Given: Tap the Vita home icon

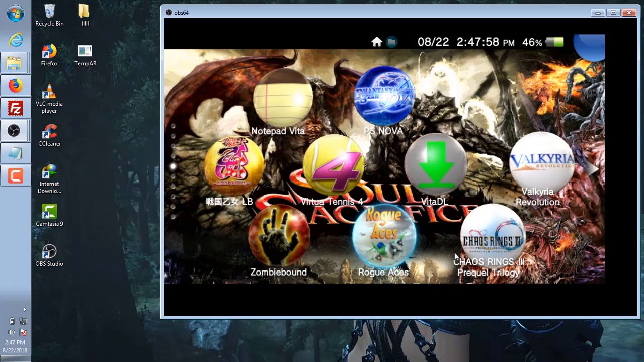Looking at the screenshot, I should [377, 42].
